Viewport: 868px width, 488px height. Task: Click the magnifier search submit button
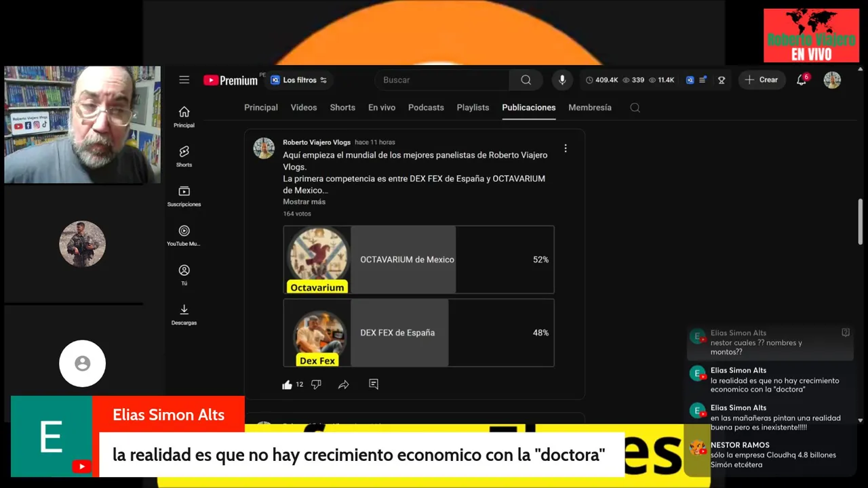(x=526, y=80)
